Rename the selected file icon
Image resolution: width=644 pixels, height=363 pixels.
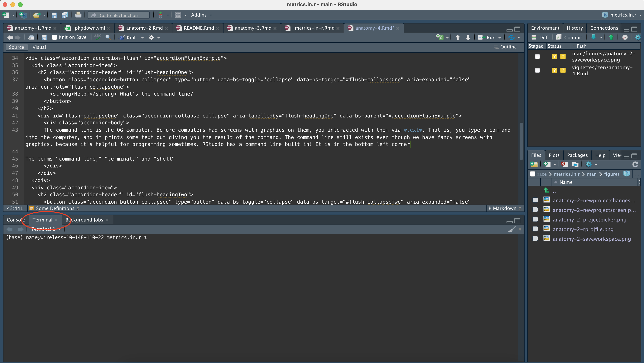coord(575,164)
